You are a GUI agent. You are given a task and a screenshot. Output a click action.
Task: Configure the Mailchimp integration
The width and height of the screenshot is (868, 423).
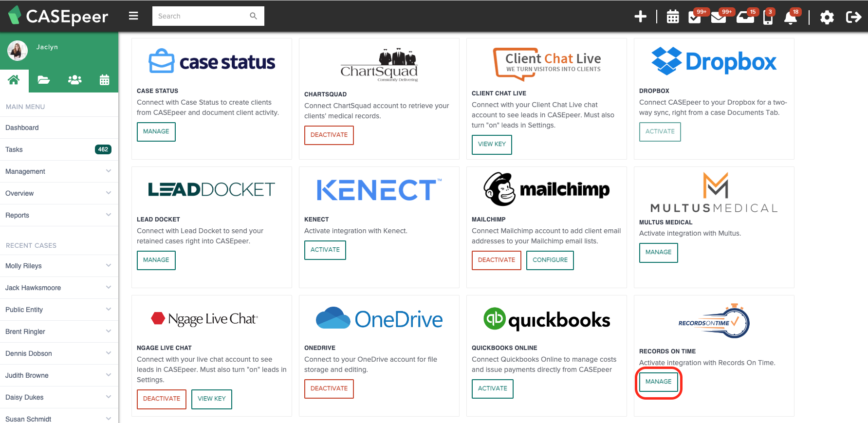pos(550,260)
